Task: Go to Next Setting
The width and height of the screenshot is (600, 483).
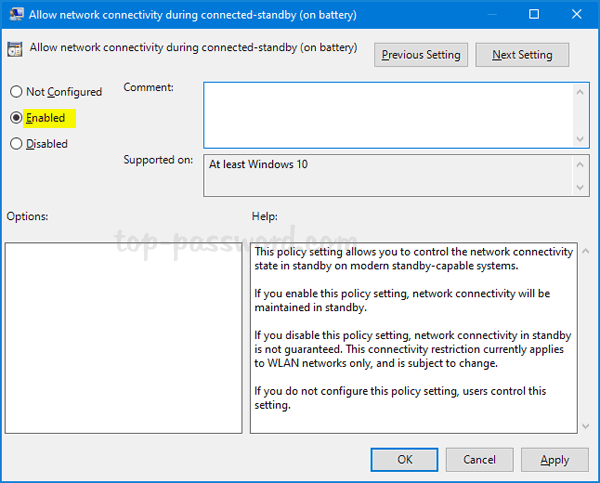Action: tap(521, 55)
